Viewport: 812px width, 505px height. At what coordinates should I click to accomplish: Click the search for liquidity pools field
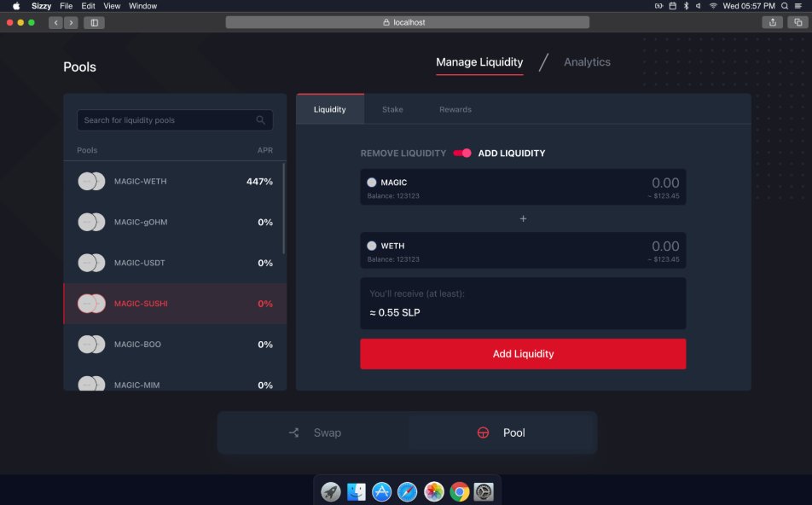tap(175, 120)
